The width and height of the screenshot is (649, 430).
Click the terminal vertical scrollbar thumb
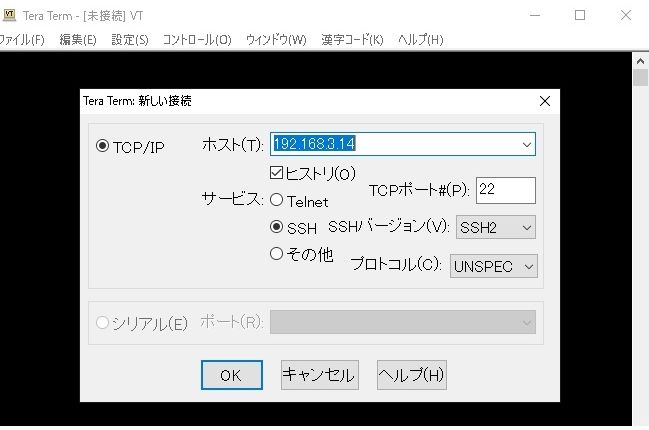point(640,77)
